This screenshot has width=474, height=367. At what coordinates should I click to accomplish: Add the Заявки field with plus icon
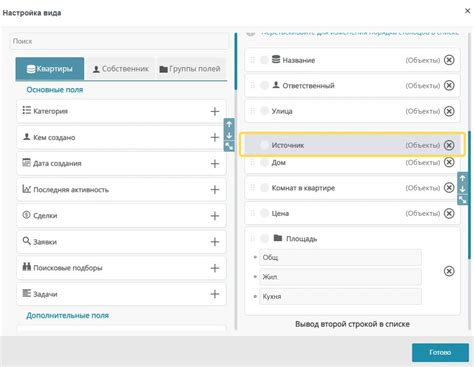(x=215, y=242)
